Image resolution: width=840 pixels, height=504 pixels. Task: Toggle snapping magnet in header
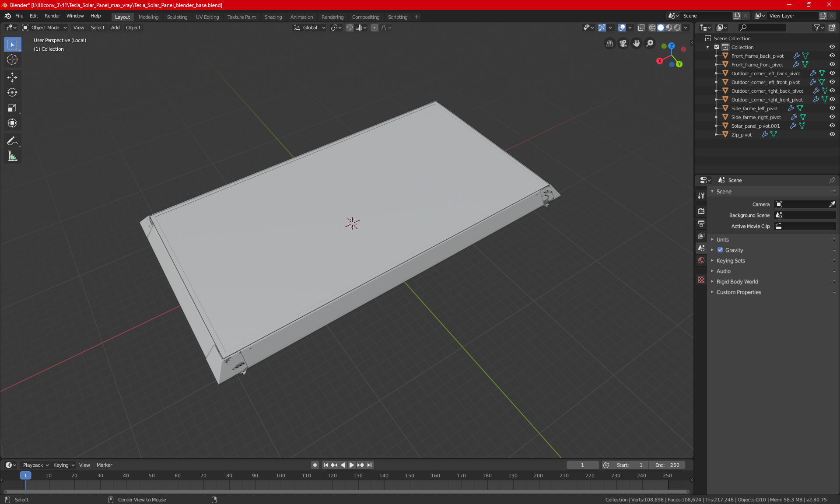[350, 28]
